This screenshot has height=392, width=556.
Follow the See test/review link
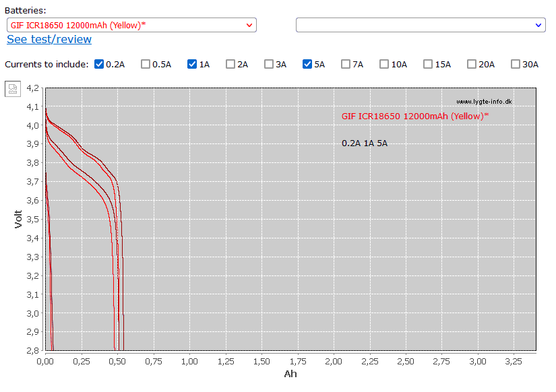click(49, 39)
